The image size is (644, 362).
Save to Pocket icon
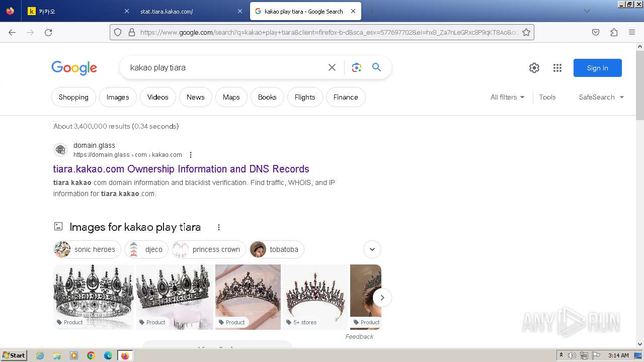[x=596, y=32]
